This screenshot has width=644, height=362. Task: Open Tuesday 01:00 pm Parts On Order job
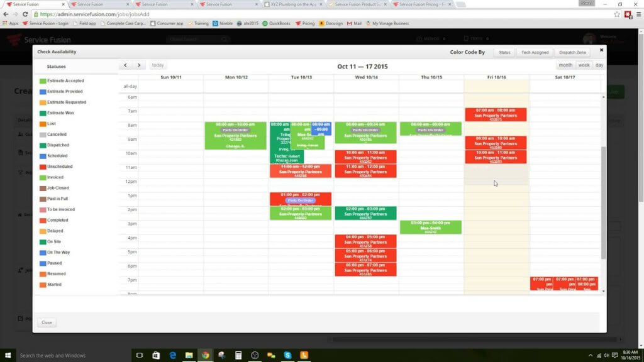point(301,199)
